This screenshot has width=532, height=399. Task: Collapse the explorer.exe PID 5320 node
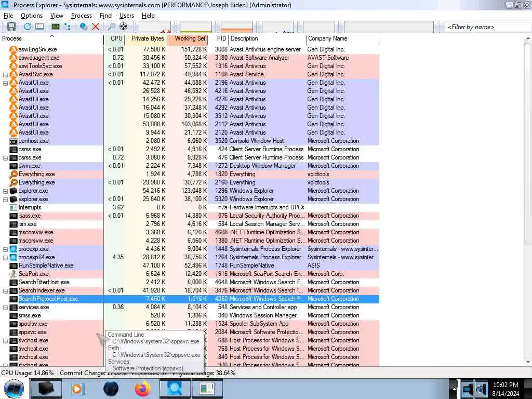tap(5, 199)
